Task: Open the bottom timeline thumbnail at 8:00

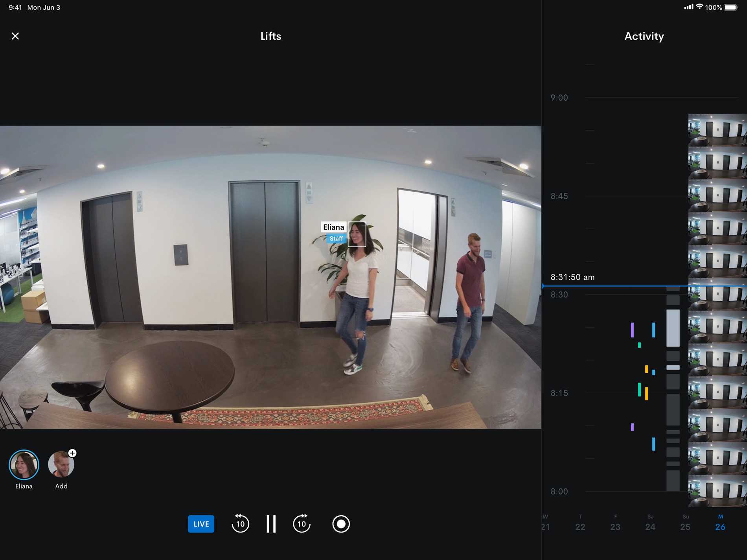Action: (717, 491)
